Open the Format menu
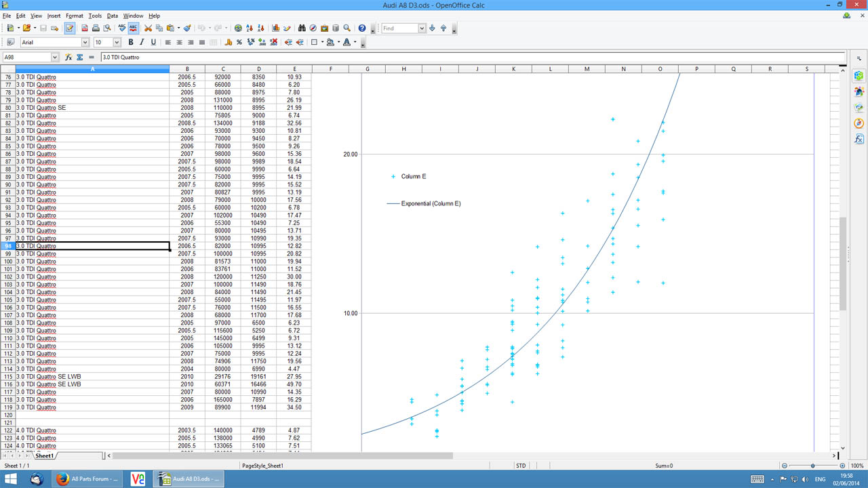This screenshot has width=868, height=488. tap(75, 16)
